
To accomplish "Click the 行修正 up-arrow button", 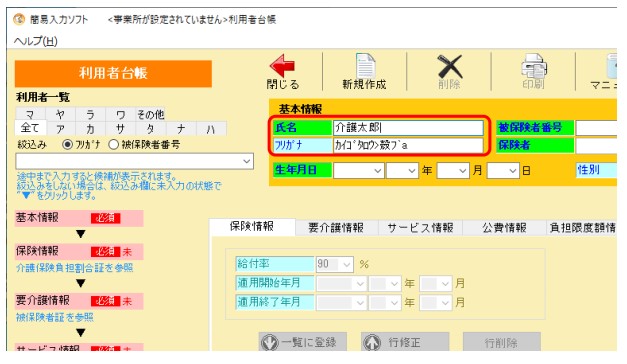I will coord(405,342).
